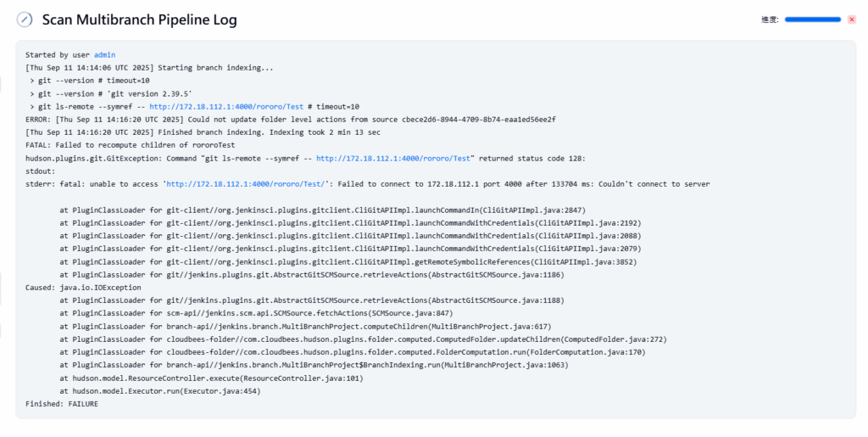Open the repo URL in the ls-remote line
Screen dimensions: 868x437
(225, 107)
